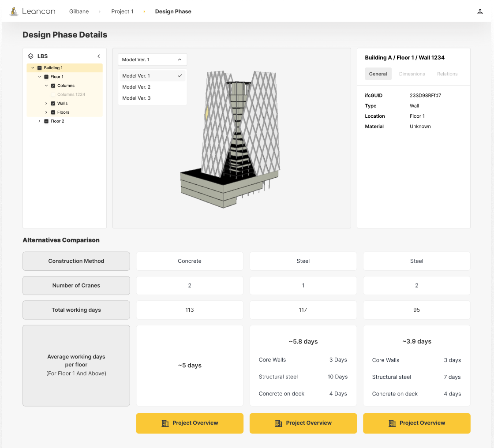
Task: Click the layers icon beside LBS label
Action: (30, 56)
